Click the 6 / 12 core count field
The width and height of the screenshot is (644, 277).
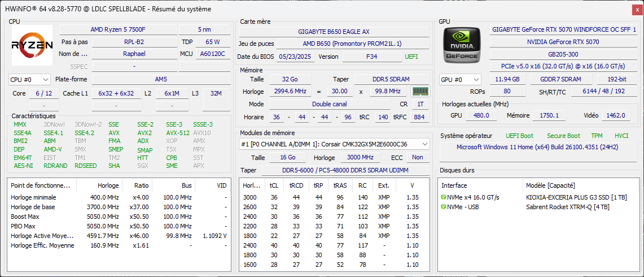coord(44,93)
